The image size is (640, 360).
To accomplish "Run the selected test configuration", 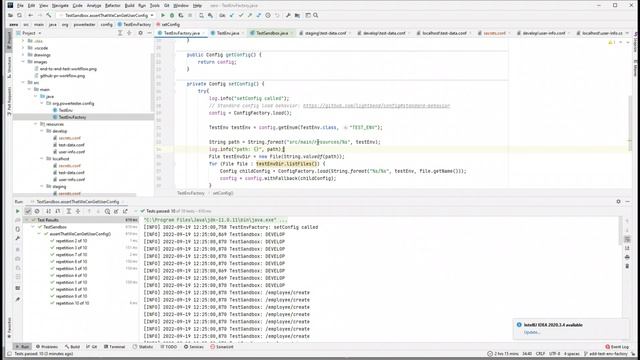I will (x=163, y=16).
